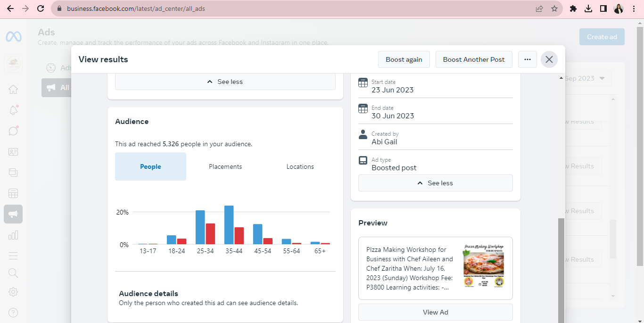The height and width of the screenshot is (323, 644).
Task: Click the Created by person icon
Action: point(363,134)
